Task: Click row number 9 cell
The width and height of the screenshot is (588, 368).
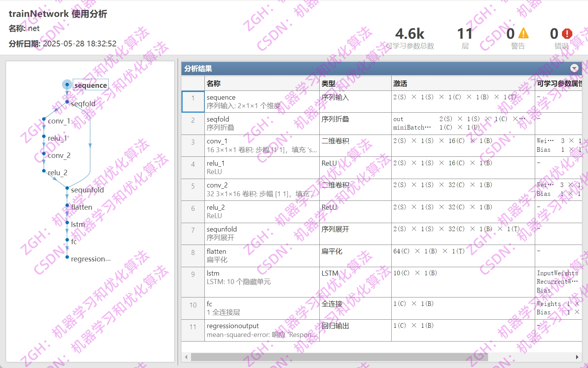Action: click(x=193, y=282)
